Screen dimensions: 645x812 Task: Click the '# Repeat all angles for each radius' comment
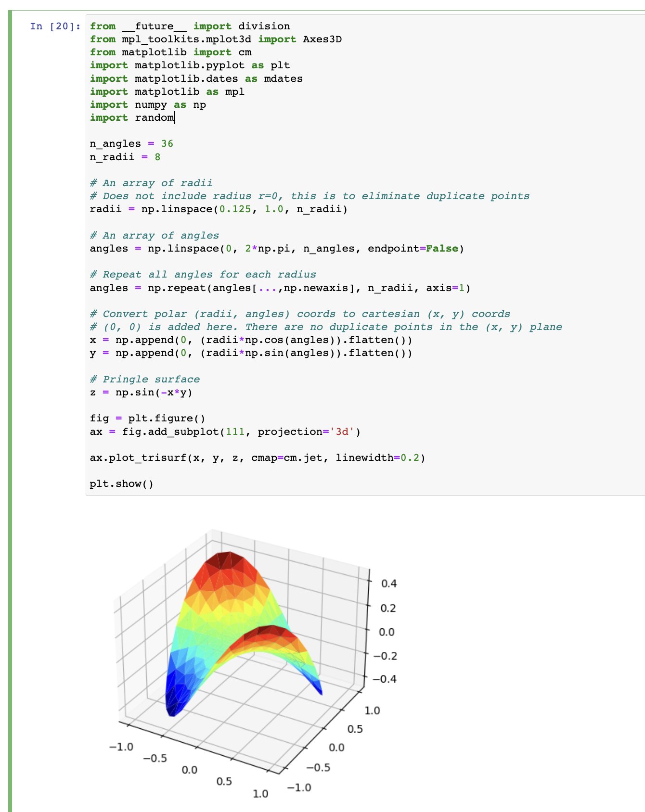pos(203,275)
